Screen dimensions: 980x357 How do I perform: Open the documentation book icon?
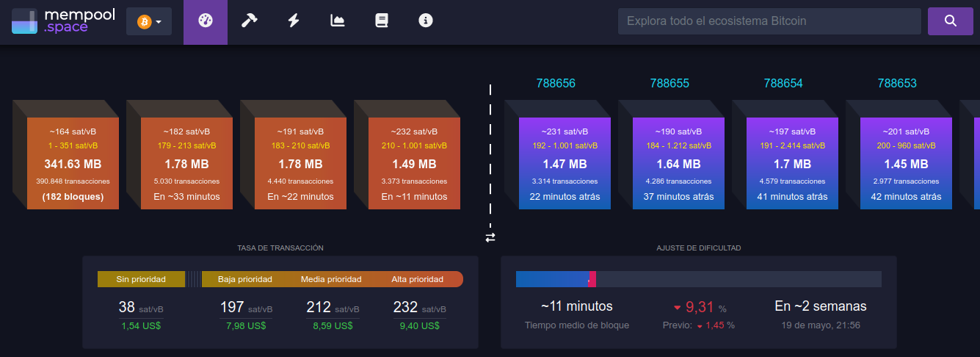click(382, 21)
